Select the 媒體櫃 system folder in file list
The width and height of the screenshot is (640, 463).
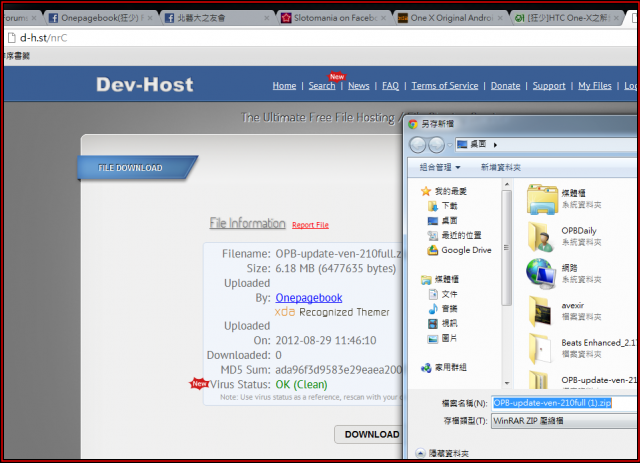point(542,199)
